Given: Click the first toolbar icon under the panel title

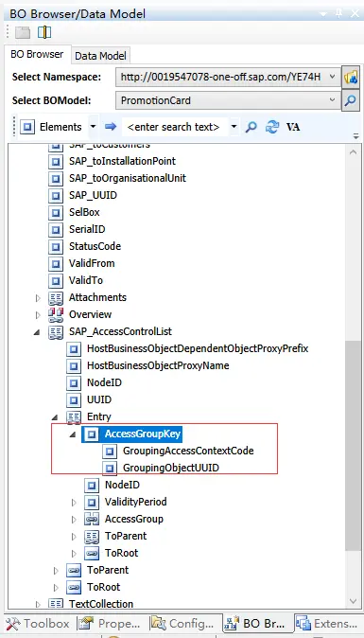Looking at the screenshot, I should pos(23,32).
